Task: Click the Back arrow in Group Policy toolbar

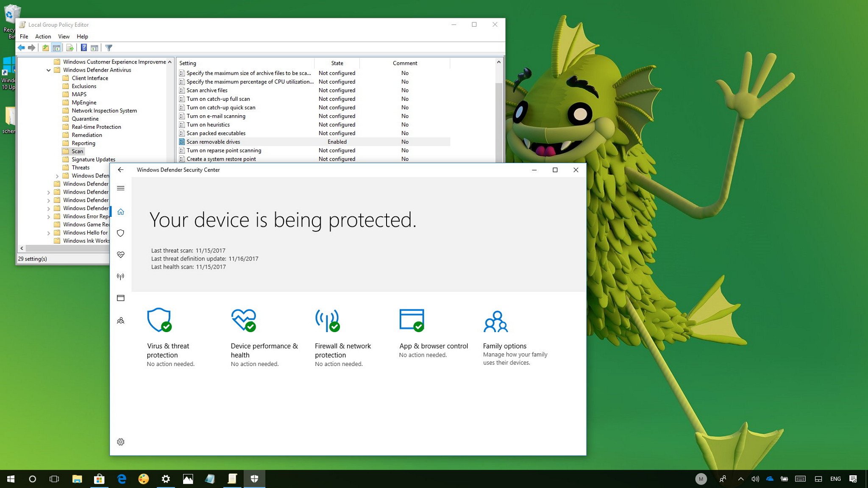Action: pyautogui.click(x=21, y=48)
